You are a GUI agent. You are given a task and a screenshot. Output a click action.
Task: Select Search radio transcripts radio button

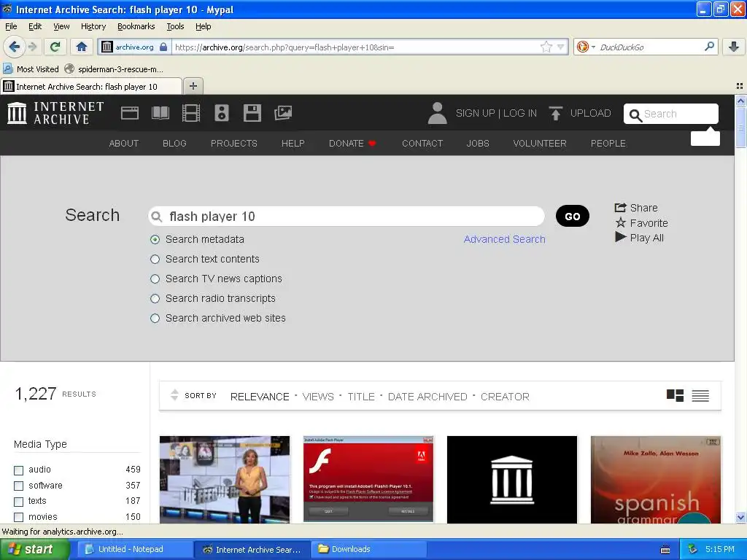coord(155,298)
